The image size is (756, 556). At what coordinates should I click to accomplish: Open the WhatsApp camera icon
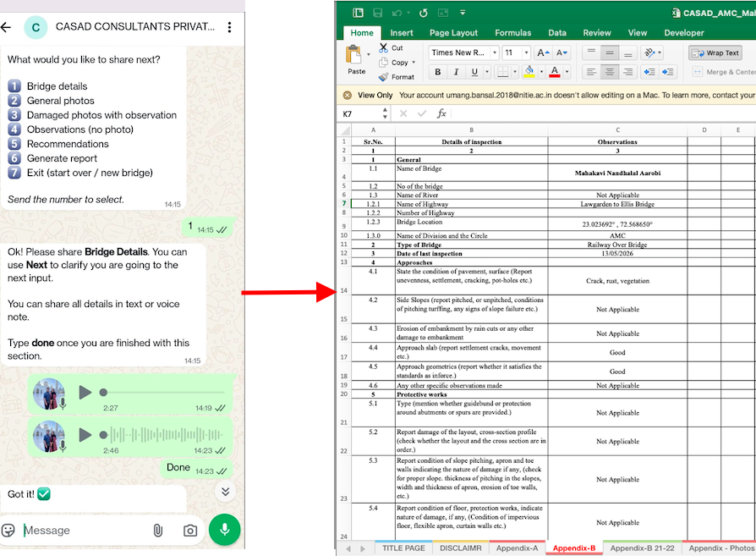pos(190,531)
